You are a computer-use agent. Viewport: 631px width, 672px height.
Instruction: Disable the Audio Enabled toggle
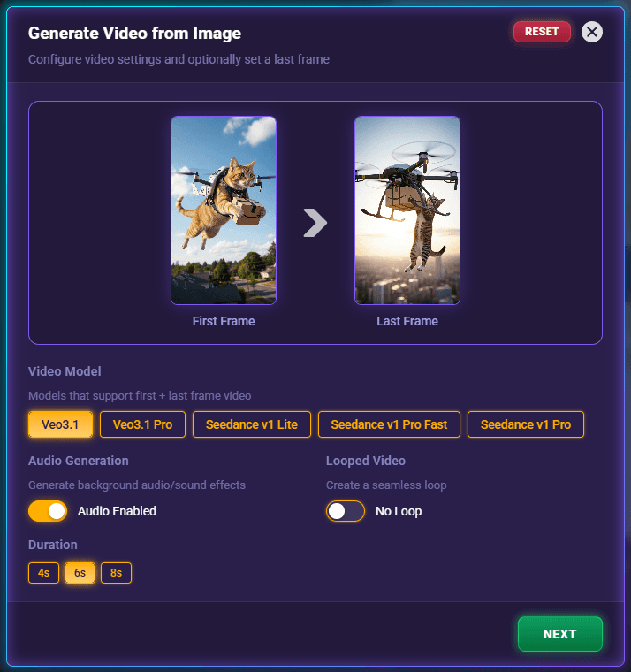point(48,511)
